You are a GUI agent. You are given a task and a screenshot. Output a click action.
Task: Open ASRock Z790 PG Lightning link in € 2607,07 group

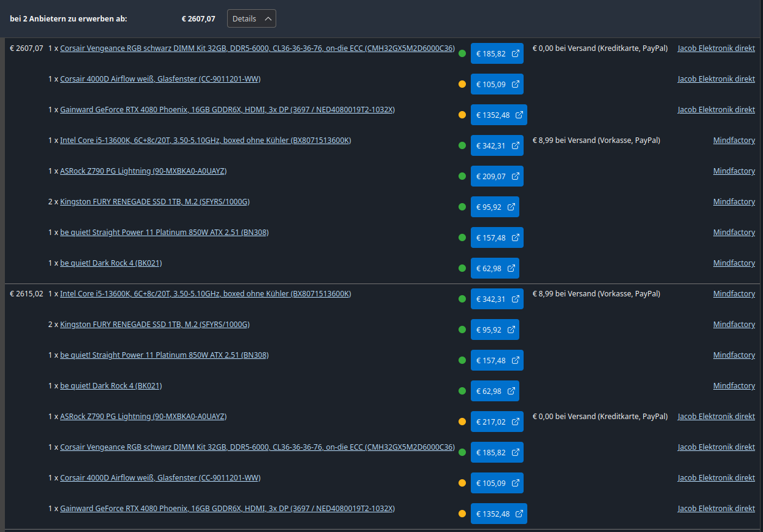point(143,171)
